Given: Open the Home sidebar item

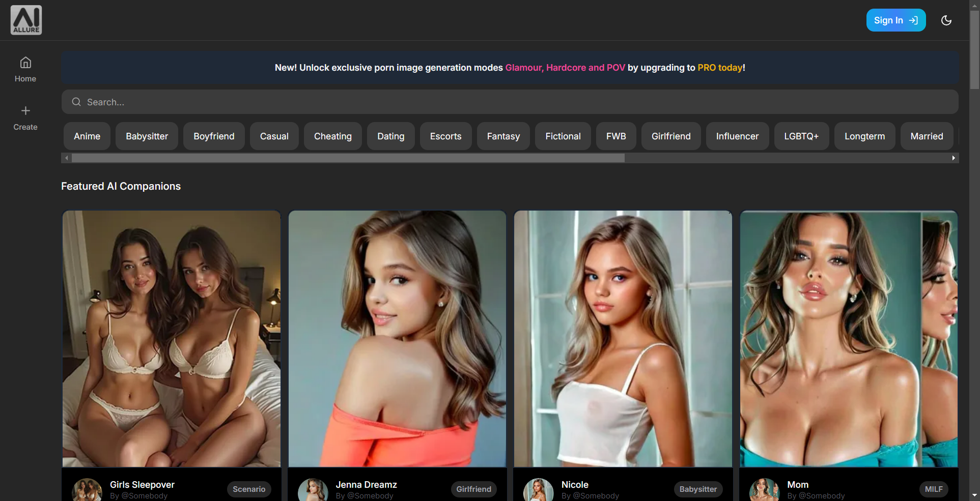Looking at the screenshot, I should (x=25, y=70).
